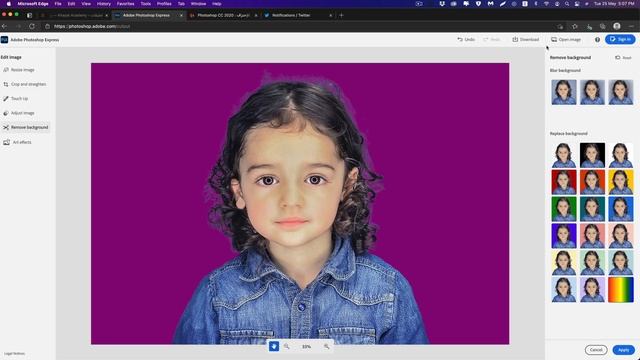
Task: Open the Favorites menu
Action: coord(125,4)
